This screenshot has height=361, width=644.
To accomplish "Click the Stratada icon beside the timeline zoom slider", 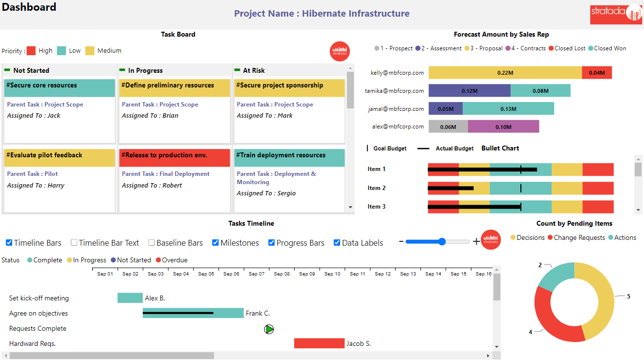I will point(491,240).
